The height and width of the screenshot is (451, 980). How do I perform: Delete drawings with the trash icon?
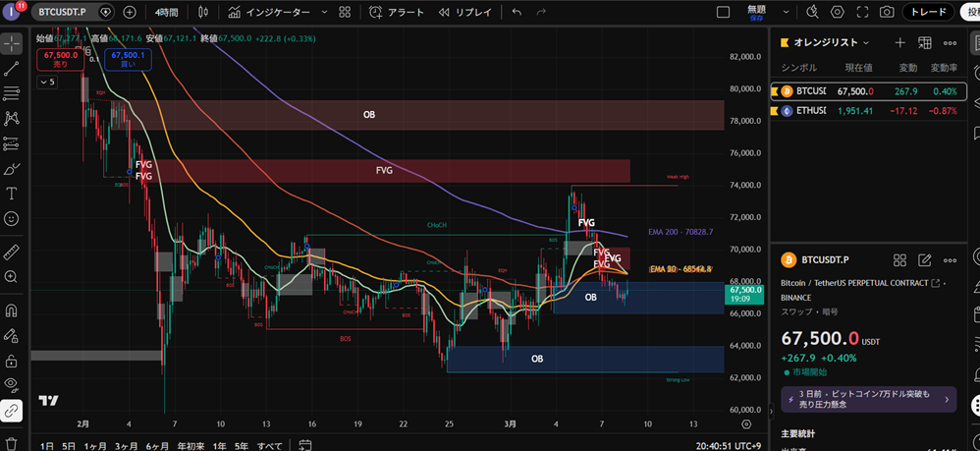pyautogui.click(x=12, y=442)
